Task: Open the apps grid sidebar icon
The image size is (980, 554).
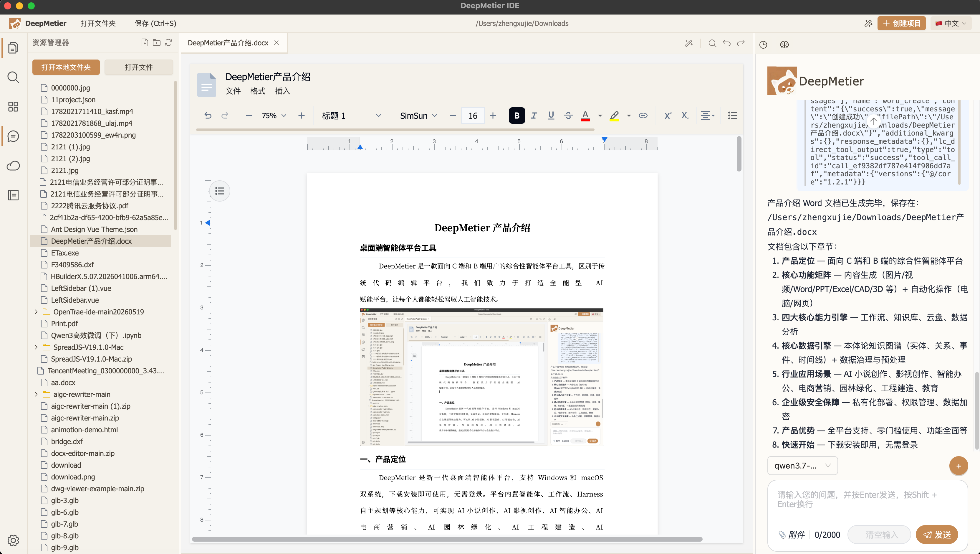Action: coord(13,107)
